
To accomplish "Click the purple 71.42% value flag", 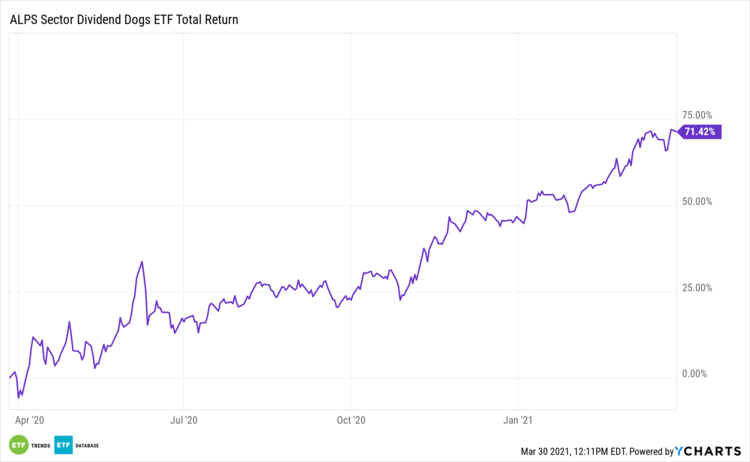I will pyautogui.click(x=701, y=132).
